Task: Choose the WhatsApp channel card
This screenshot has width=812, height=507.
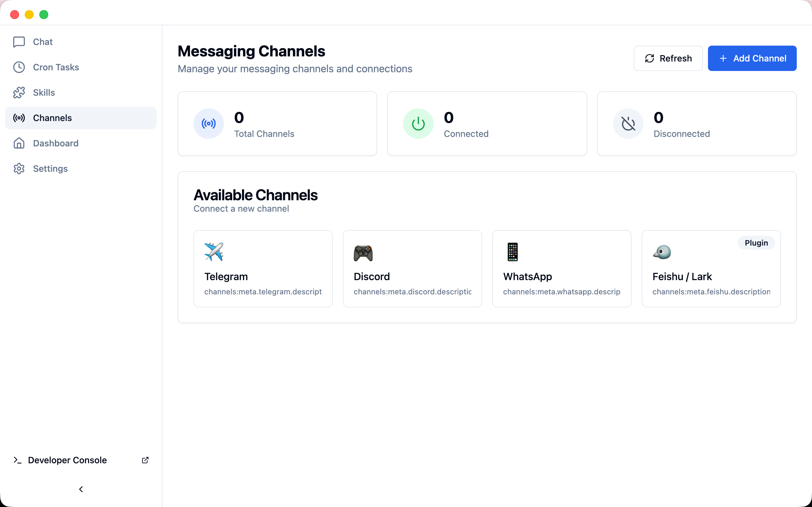Action: (561, 268)
